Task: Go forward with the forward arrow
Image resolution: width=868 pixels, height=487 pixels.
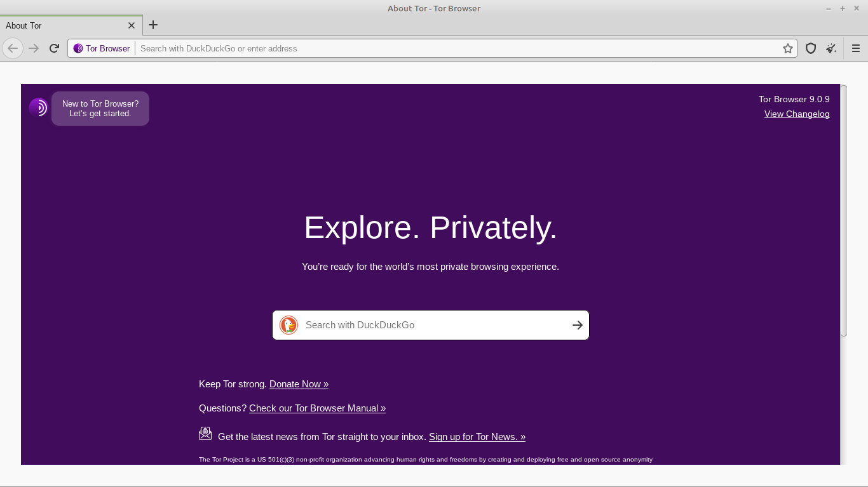Action: tap(34, 48)
